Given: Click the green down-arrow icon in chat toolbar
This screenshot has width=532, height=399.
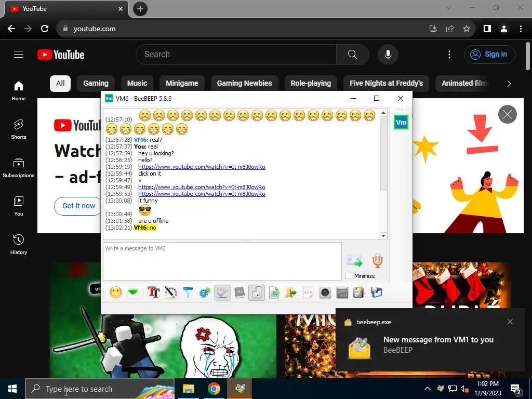Looking at the screenshot, I should [x=134, y=292].
